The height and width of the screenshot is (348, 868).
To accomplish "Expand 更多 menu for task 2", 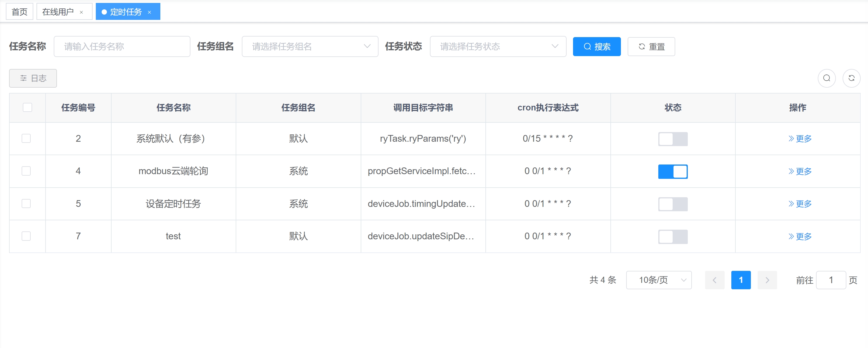I will click(800, 138).
